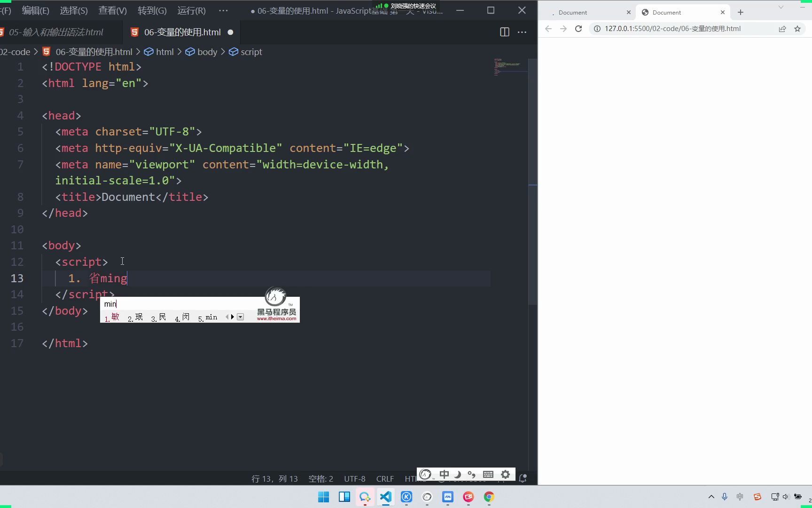
Task: Close the active Document tab in Chrome
Action: 723,13
